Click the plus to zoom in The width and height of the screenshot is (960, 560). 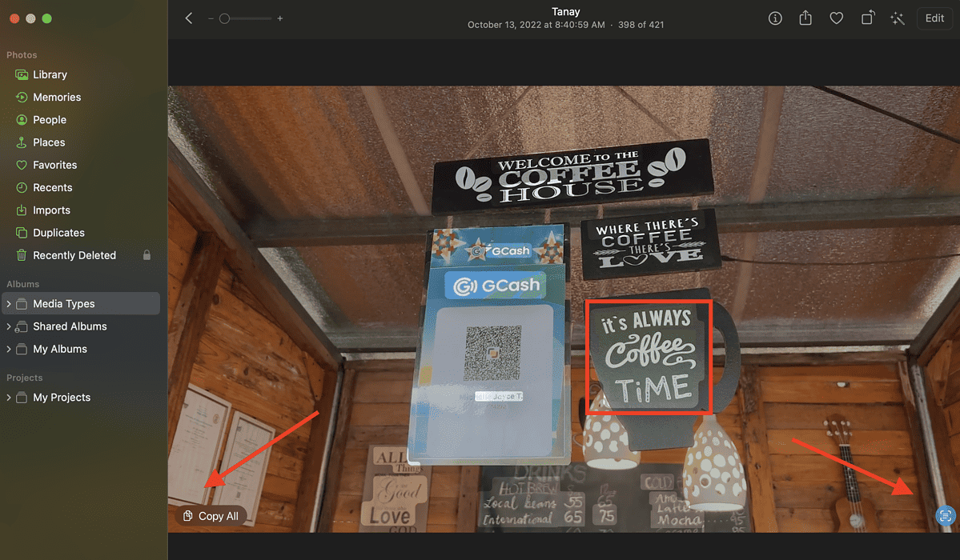pos(279,18)
